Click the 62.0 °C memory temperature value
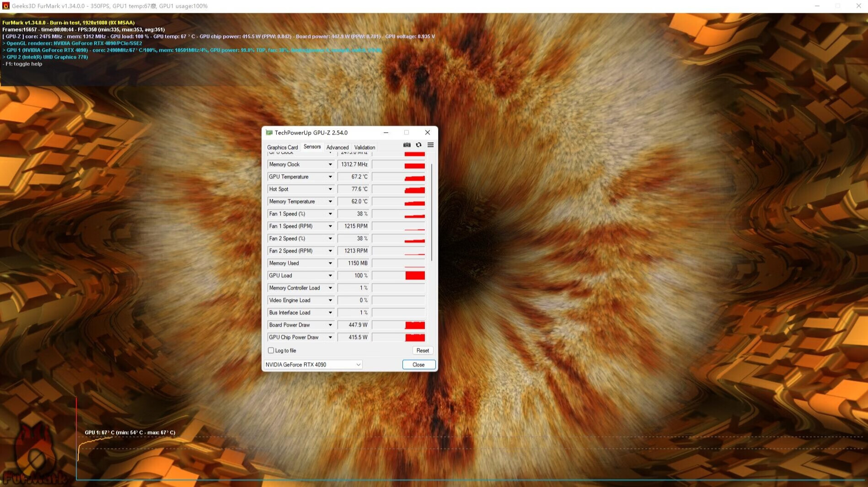The width and height of the screenshot is (868, 487). point(353,202)
